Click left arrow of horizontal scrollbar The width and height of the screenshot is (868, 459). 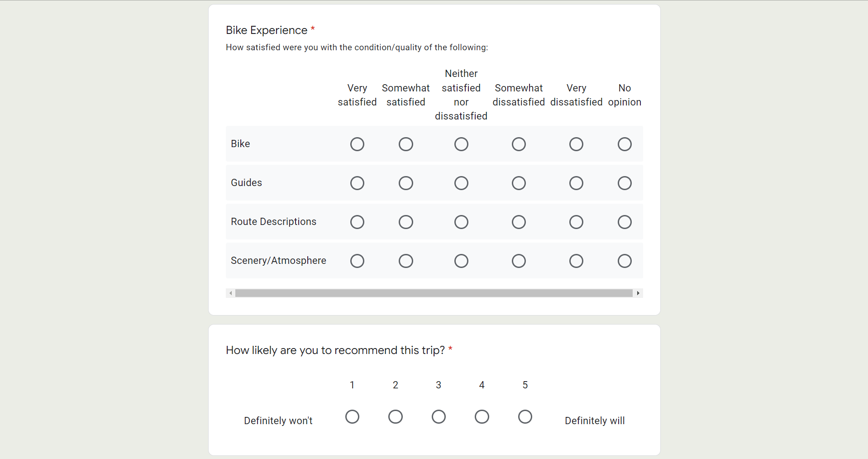(x=231, y=293)
